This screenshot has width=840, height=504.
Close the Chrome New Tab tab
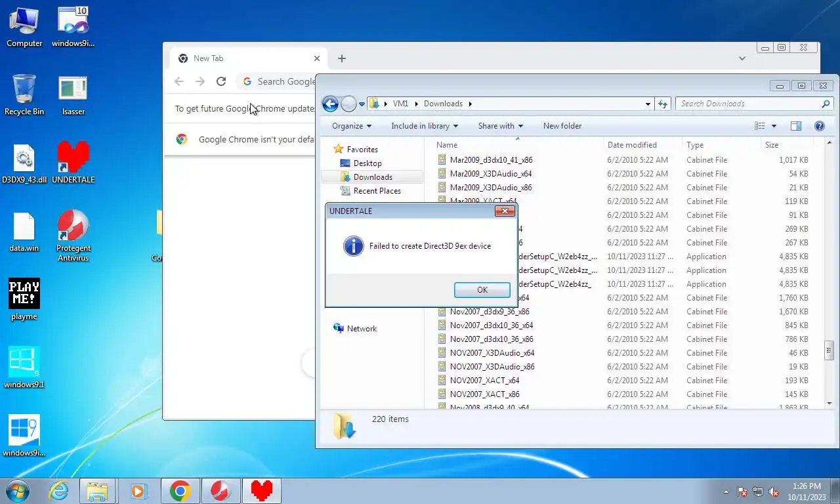317,58
